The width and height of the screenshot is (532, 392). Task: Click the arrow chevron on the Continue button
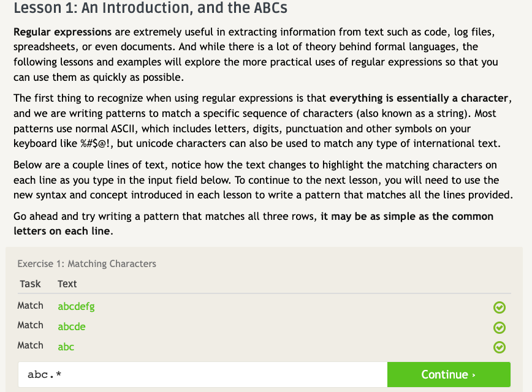474,375
